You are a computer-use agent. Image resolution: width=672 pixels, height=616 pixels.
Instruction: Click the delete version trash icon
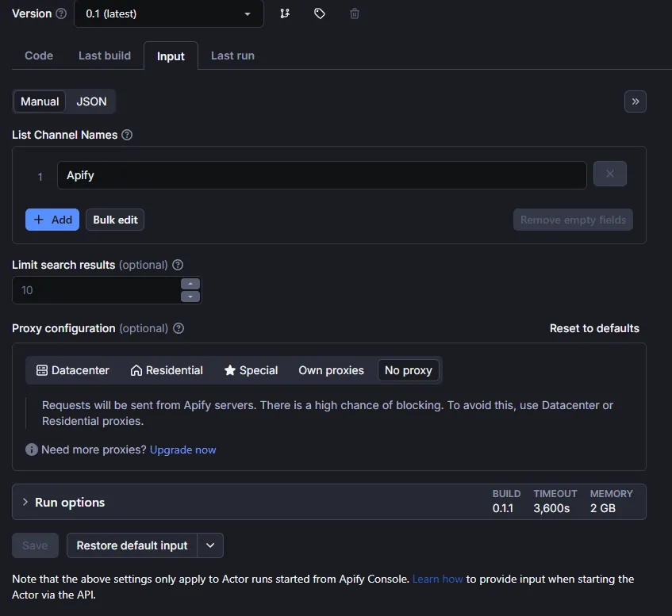(x=355, y=13)
